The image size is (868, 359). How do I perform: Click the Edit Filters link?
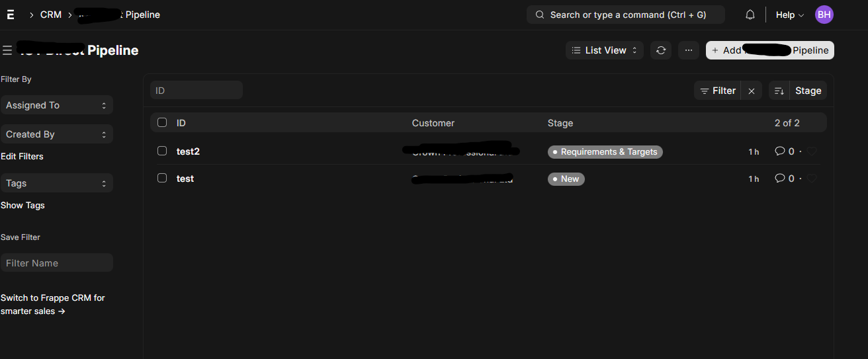pyautogui.click(x=22, y=157)
